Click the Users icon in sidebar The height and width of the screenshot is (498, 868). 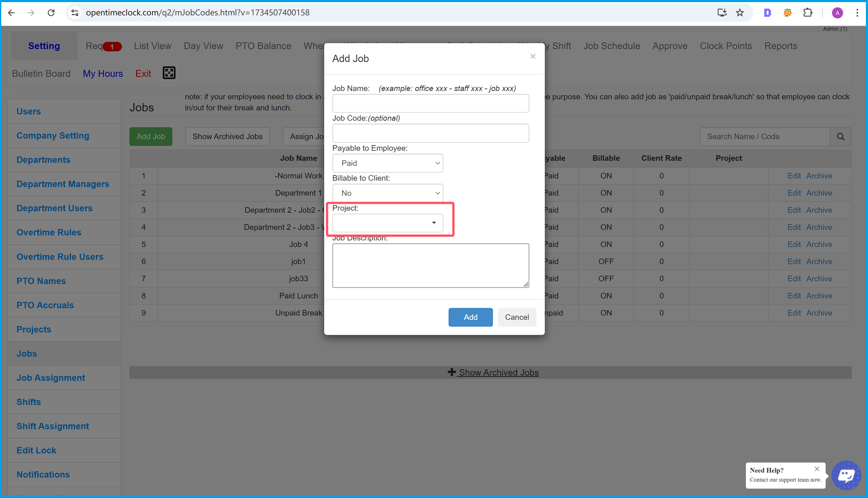point(28,111)
